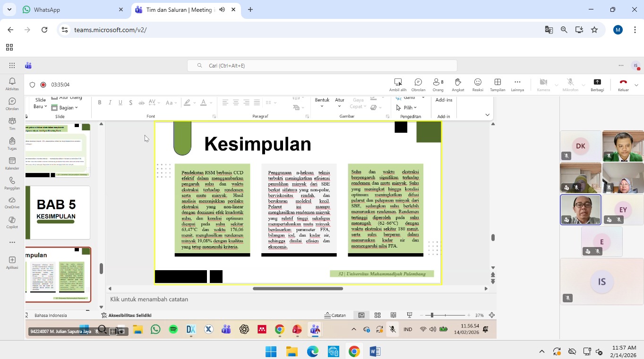
Task: Open the Tampilan view options
Action: (x=497, y=85)
